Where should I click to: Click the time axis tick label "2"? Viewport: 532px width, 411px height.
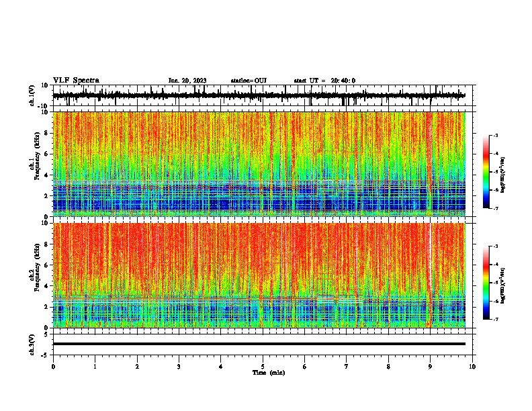(x=137, y=367)
